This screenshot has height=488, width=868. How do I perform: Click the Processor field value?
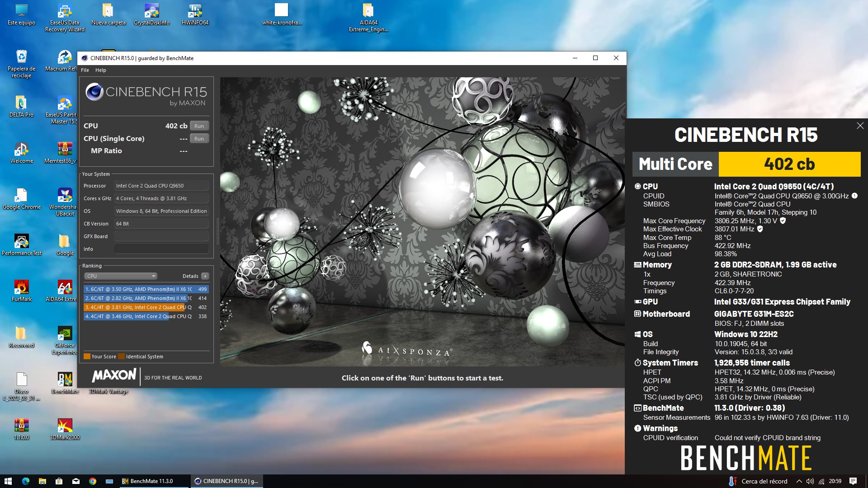coord(161,186)
